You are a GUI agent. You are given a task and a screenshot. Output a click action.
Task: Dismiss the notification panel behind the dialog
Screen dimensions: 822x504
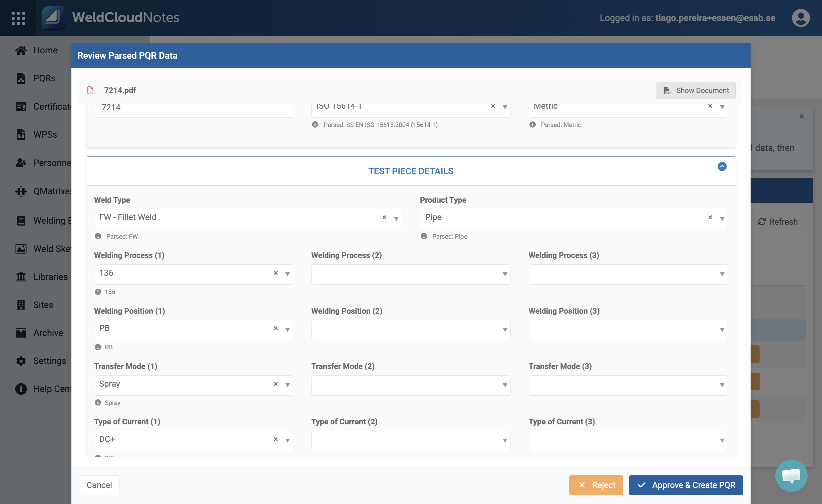[x=802, y=116]
